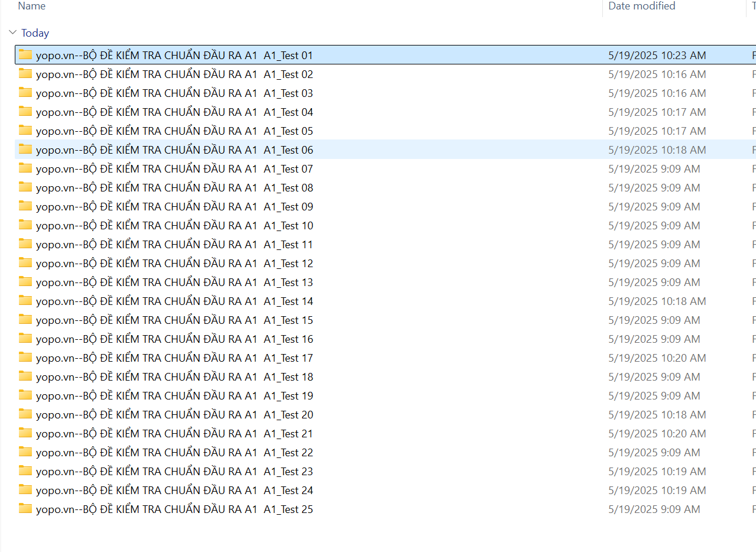Select the A1_Test 10 folder name

pyautogui.click(x=174, y=226)
